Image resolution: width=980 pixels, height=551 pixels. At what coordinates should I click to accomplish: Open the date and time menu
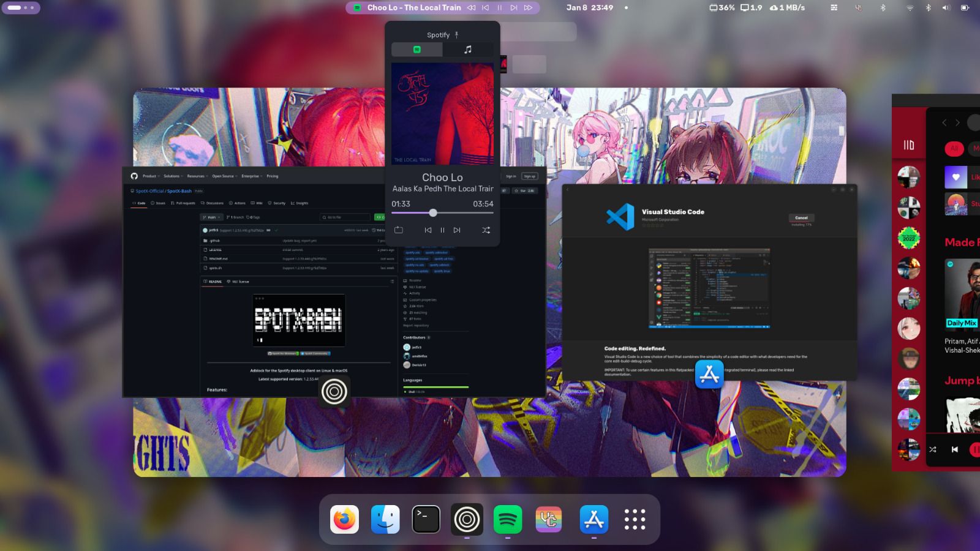click(x=589, y=8)
